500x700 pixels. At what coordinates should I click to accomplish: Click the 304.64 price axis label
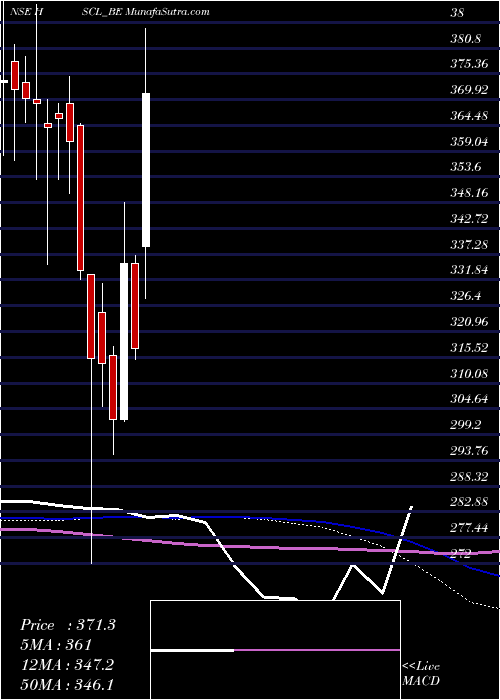[x=469, y=400]
